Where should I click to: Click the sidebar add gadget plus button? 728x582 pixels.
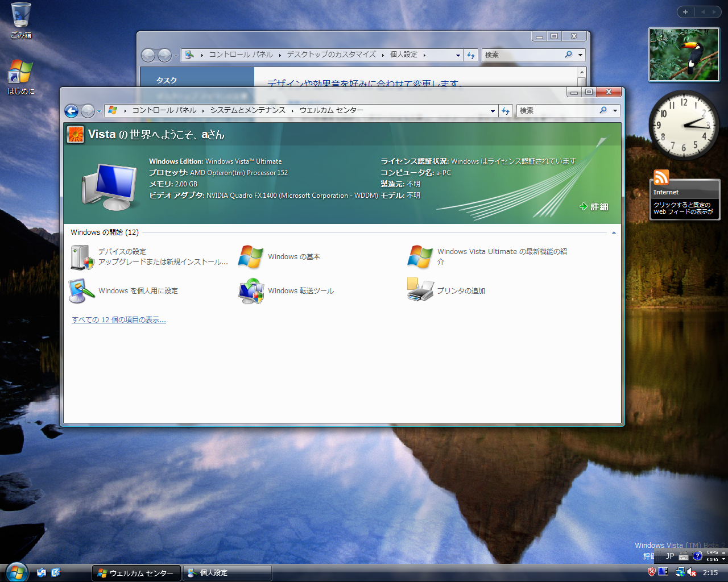(685, 12)
